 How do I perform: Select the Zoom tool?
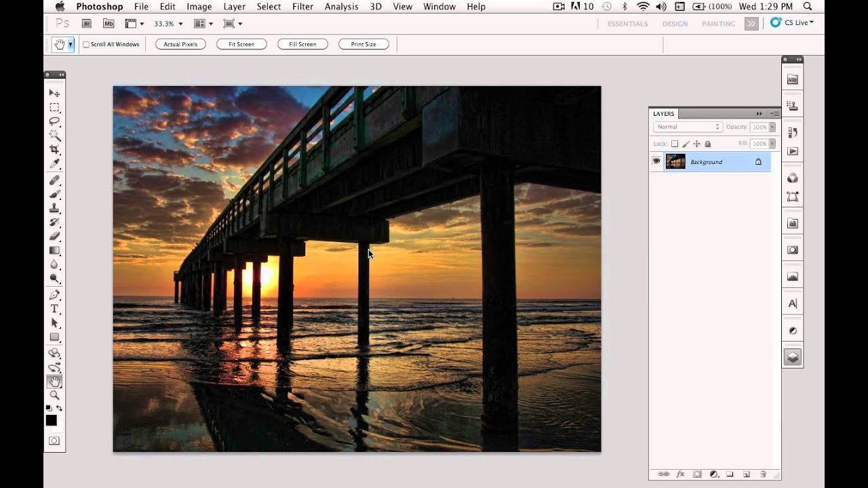54,395
